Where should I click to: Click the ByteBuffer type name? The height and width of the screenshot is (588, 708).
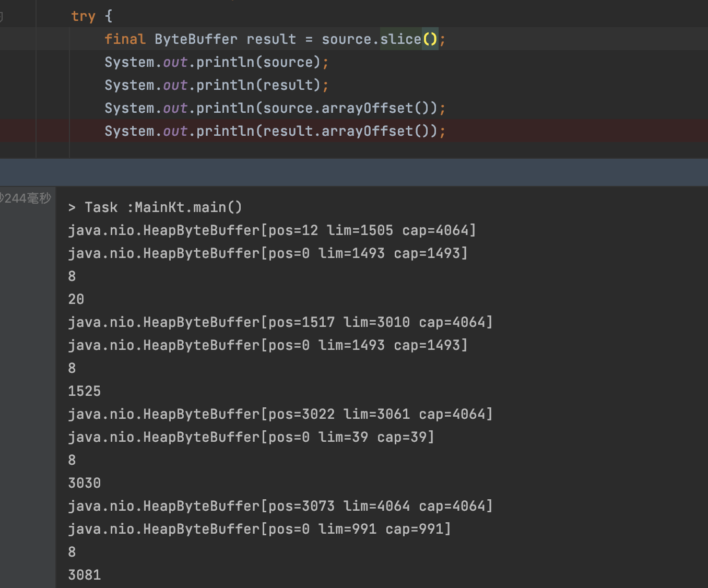coord(196,39)
